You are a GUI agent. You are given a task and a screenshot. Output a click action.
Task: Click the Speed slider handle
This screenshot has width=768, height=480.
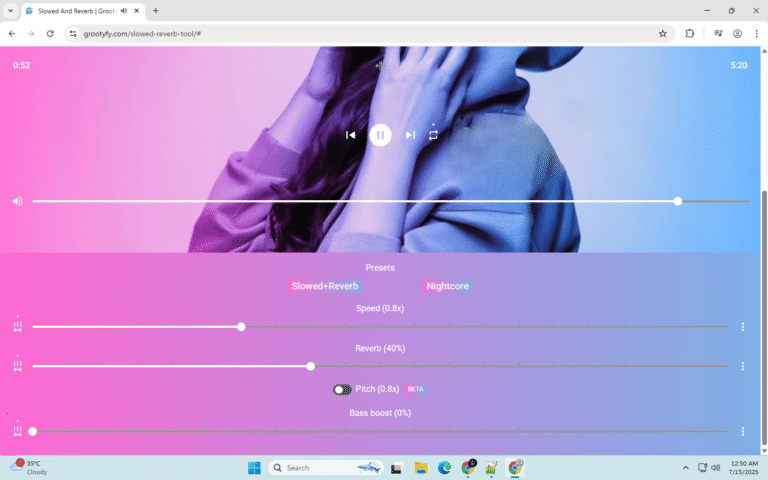(241, 326)
